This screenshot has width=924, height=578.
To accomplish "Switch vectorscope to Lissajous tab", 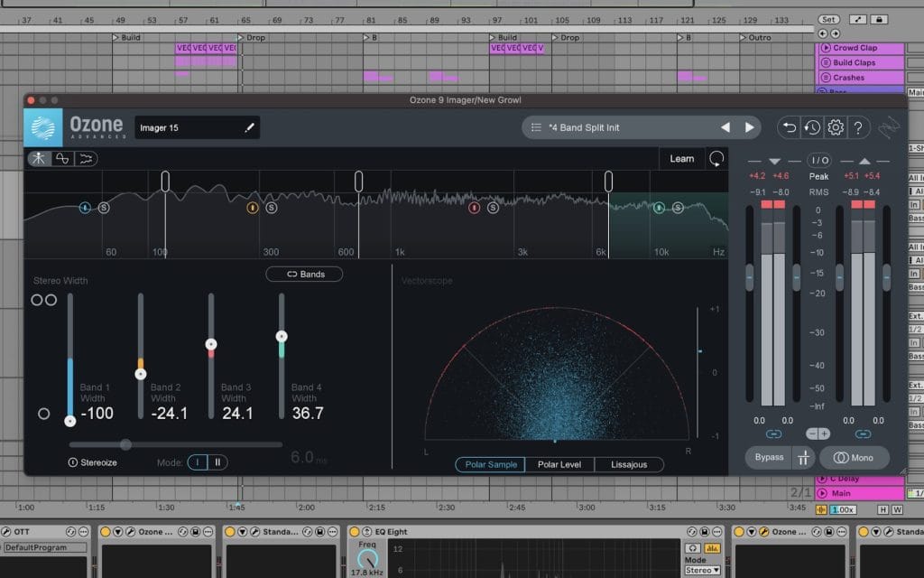I will pos(628,465).
